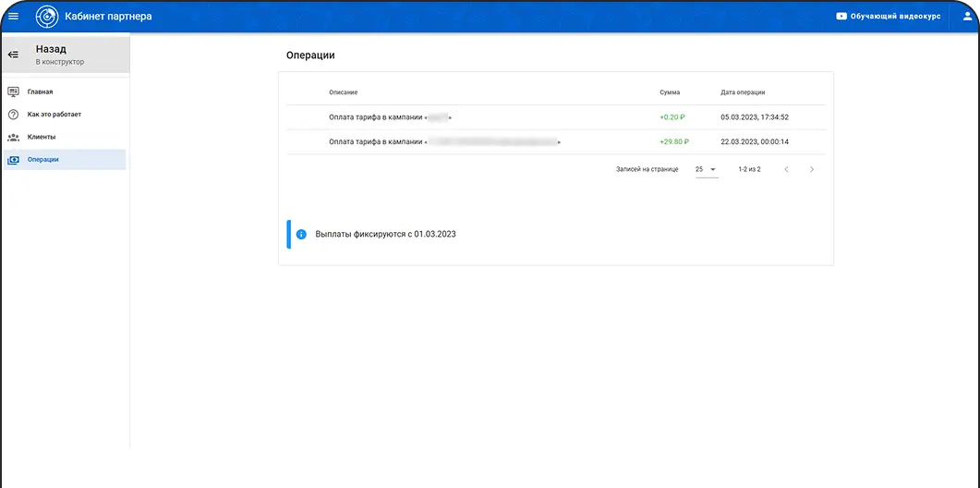Screen dimensions: 980x488
Task: Click the back arrow next to Назад
Action: pos(13,55)
